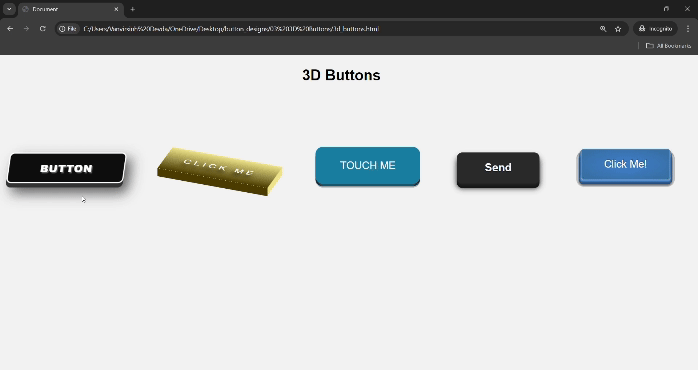Click the dark Send button
This screenshot has width=698, height=370.
click(498, 169)
